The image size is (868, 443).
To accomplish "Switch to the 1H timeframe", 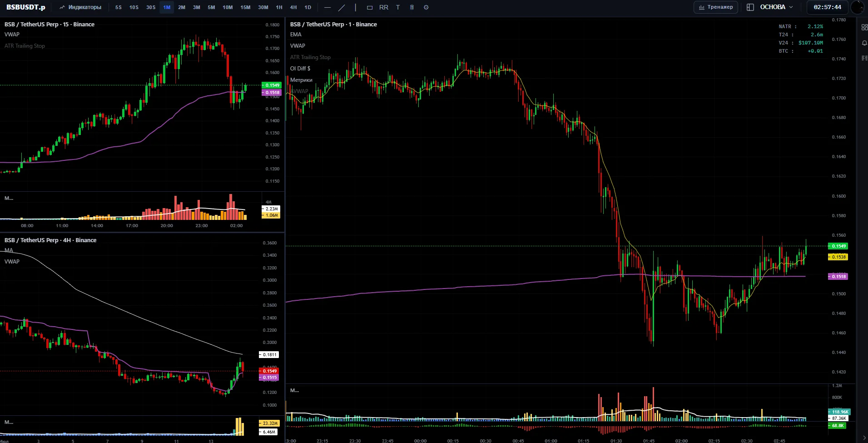I will point(279,7).
